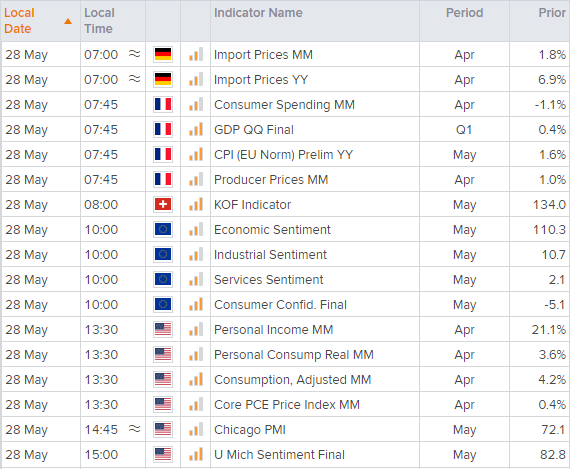Click the German flag beside Import Prices MM
Viewport: 570px width, 469px height.
click(163, 55)
